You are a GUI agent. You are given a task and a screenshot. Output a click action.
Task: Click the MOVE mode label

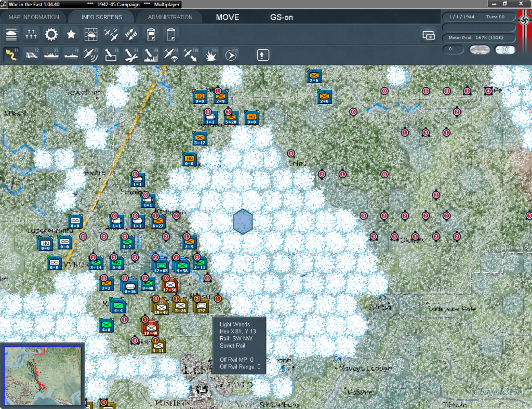click(x=228, y=17)
